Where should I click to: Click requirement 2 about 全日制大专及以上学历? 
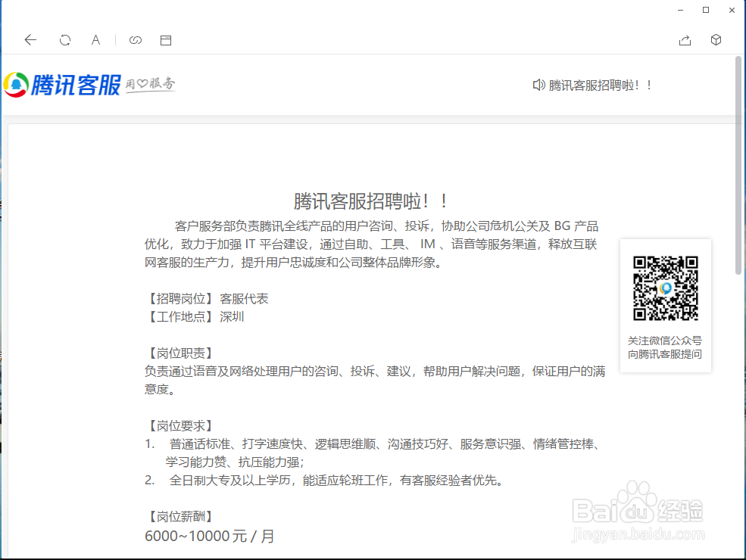tap(324, 480)
